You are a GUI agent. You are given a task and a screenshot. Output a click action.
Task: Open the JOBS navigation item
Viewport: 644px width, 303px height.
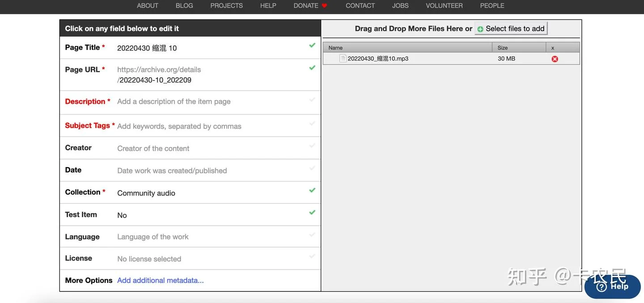pos(400,5)
